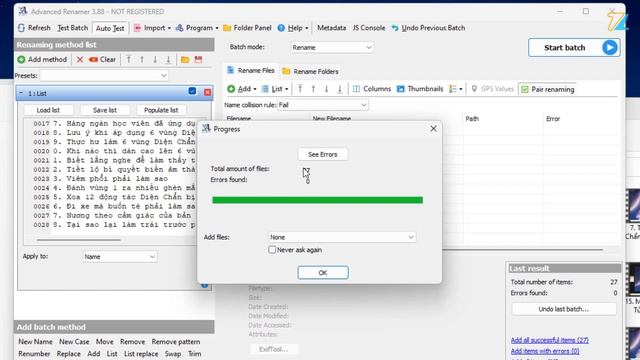Move method to top arrow icon
This screenshot has height=360, width=640.
(129, 60)
